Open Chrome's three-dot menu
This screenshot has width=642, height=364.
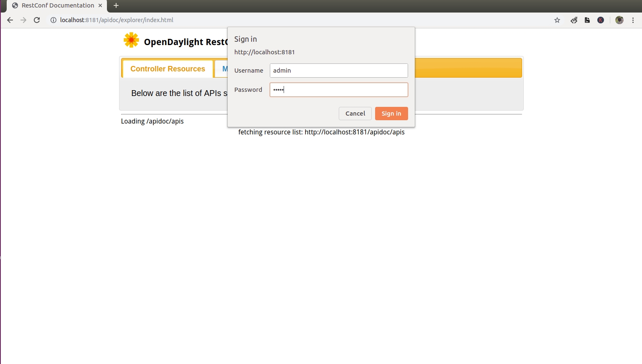(x=633, y=20)
